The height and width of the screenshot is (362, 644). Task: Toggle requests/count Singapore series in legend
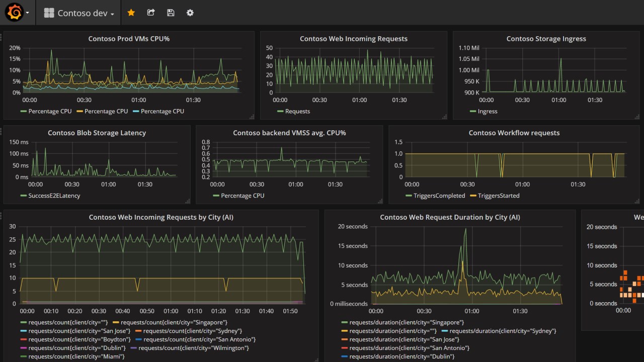tap(174, 322)
